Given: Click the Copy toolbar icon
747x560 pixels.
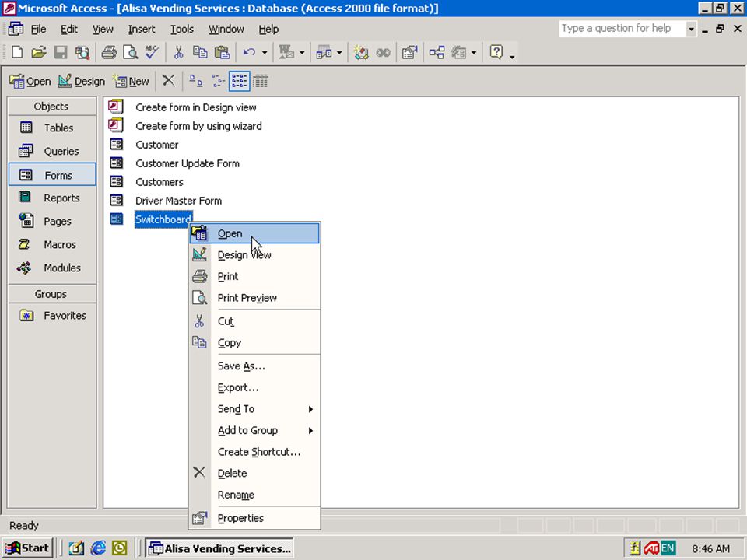Looking at the screenshot, I should [200, 52].
